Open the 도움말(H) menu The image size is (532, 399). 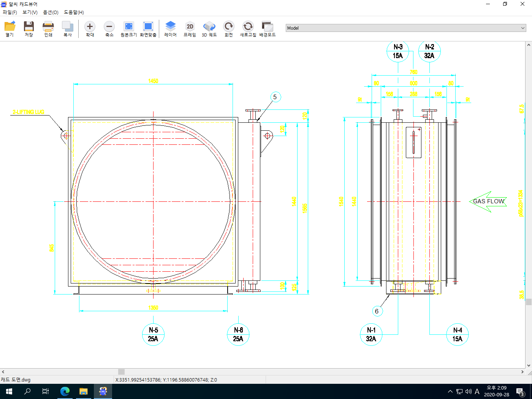pos(74,12)
